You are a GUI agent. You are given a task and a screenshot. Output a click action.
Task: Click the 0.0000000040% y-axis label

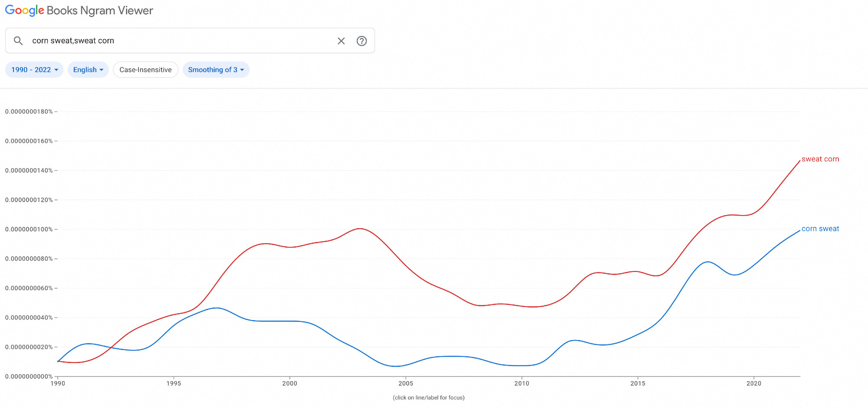29,317
